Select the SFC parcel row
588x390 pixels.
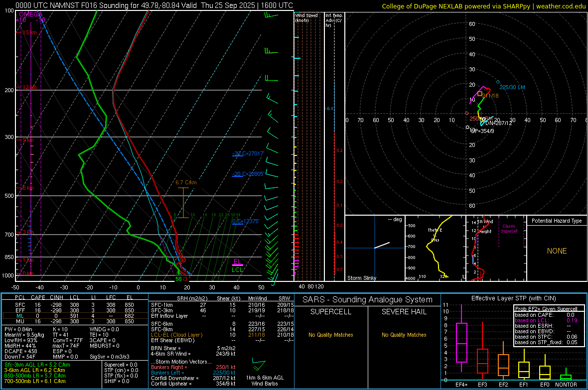tap(74, 305)
